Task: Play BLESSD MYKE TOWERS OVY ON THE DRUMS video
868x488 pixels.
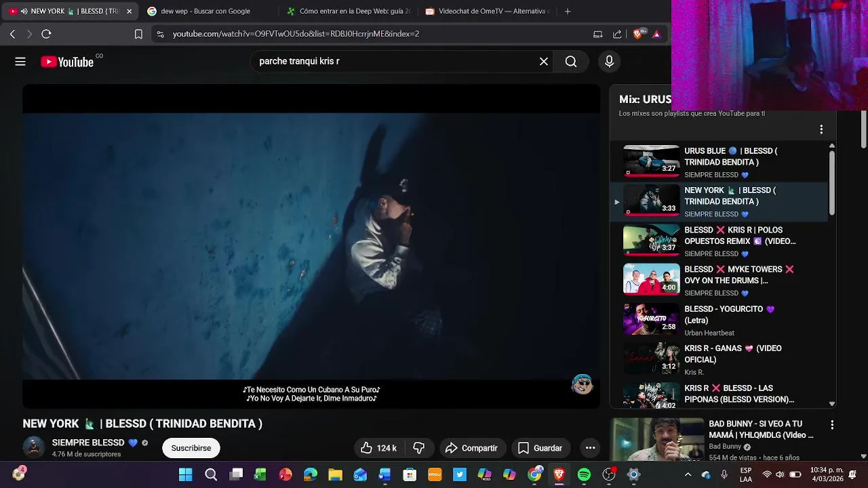Action: coord(719,280)
